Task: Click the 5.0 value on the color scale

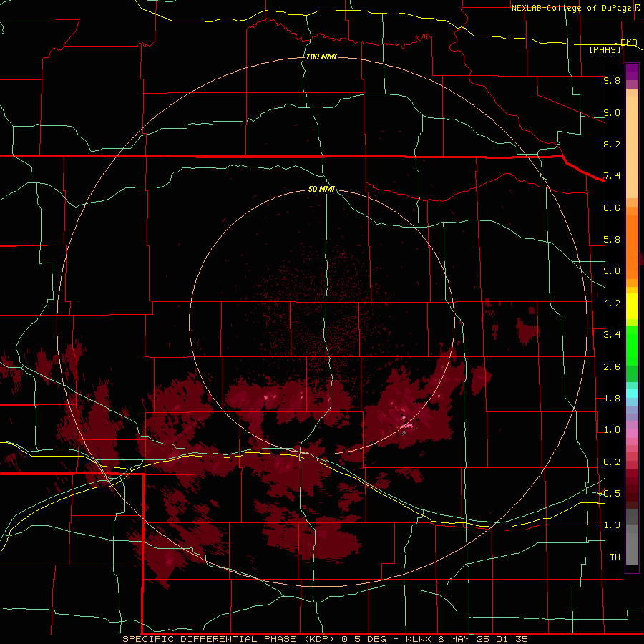Action: pos(612,271)
